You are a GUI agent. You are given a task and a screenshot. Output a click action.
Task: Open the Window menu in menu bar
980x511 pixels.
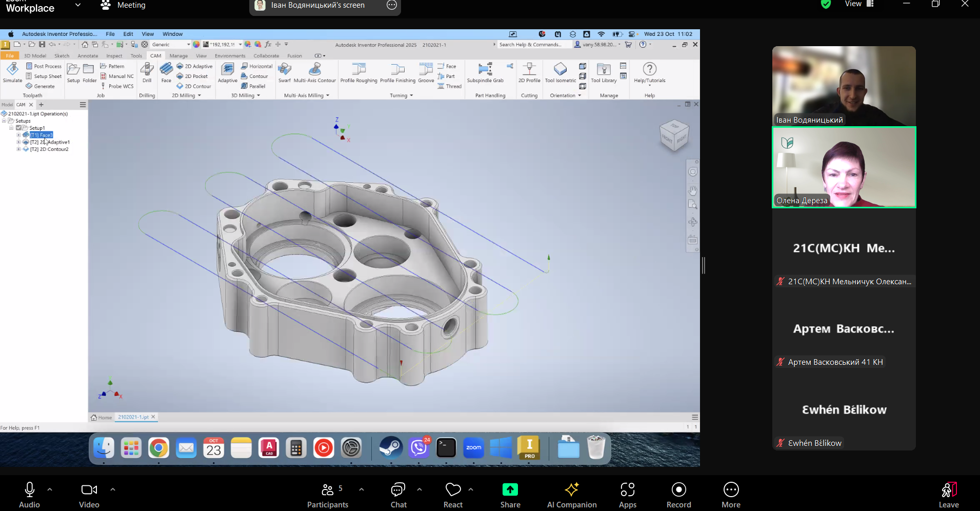(x=172, y=34)
